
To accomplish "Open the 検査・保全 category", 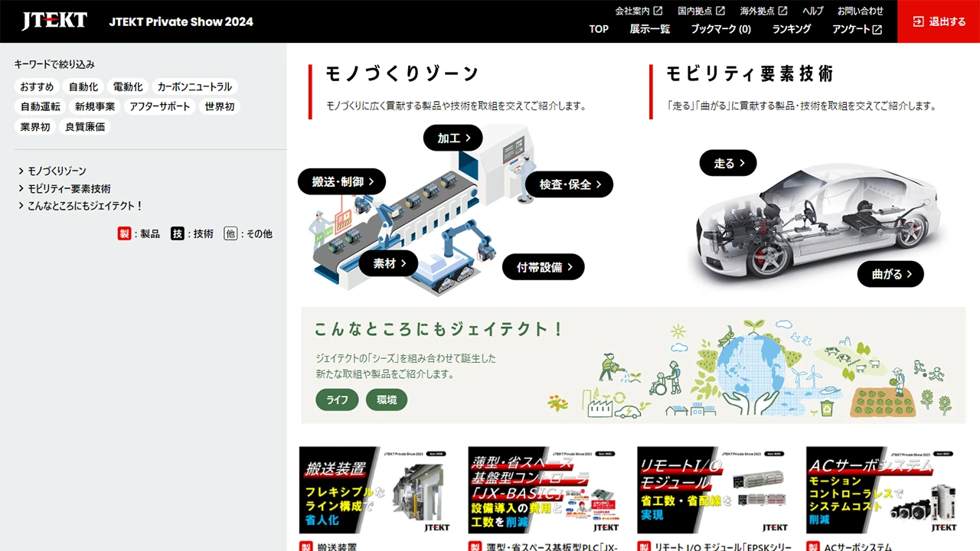I will pos(569,184).
